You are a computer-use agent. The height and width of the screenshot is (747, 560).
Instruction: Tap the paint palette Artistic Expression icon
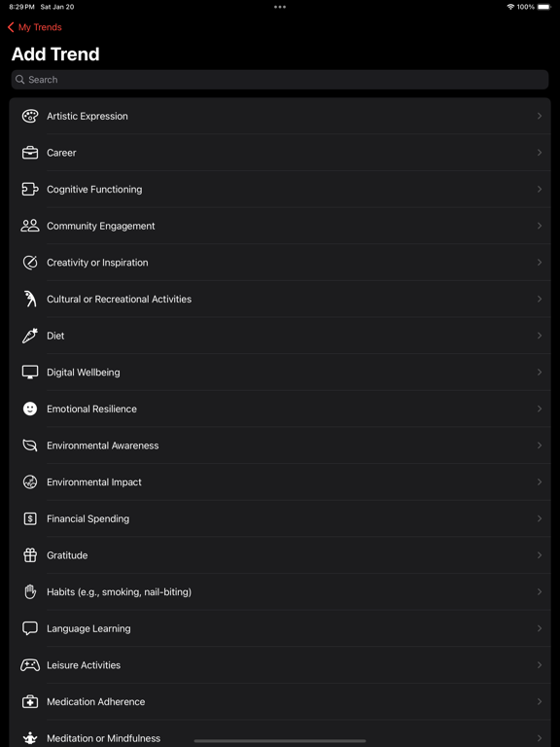point(30,117)
